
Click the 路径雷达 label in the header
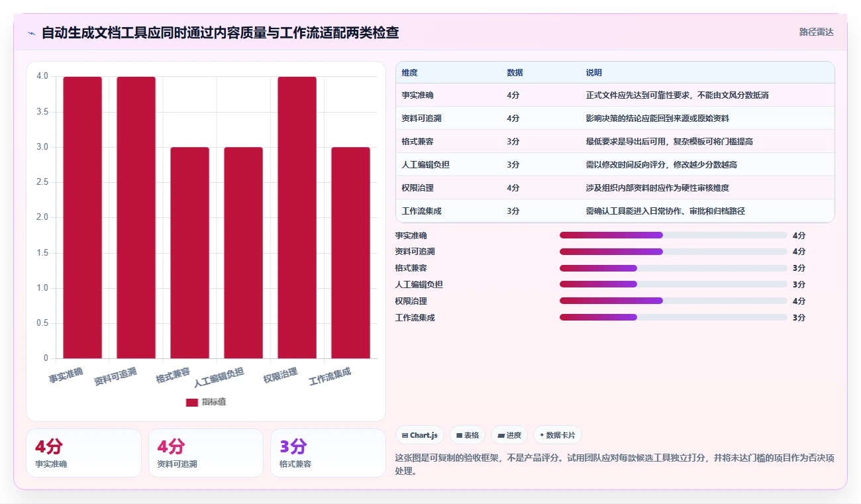point(816,32)
